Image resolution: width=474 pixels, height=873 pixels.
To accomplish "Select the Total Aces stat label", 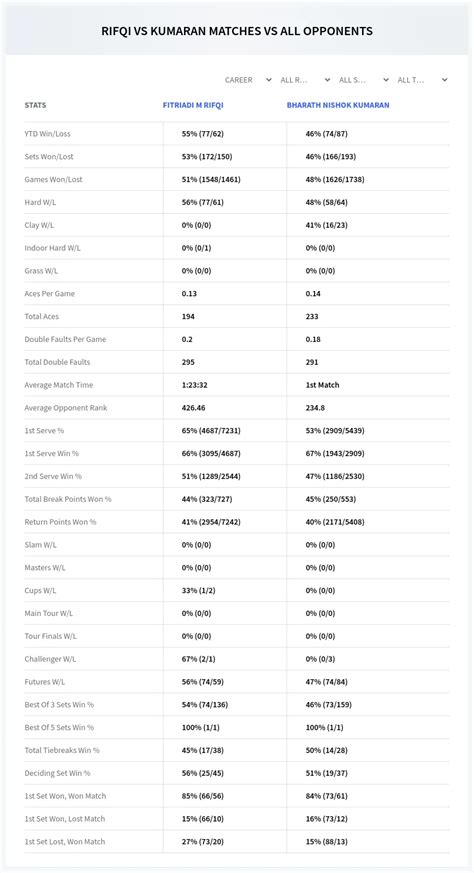I will [x=42, y=317].
